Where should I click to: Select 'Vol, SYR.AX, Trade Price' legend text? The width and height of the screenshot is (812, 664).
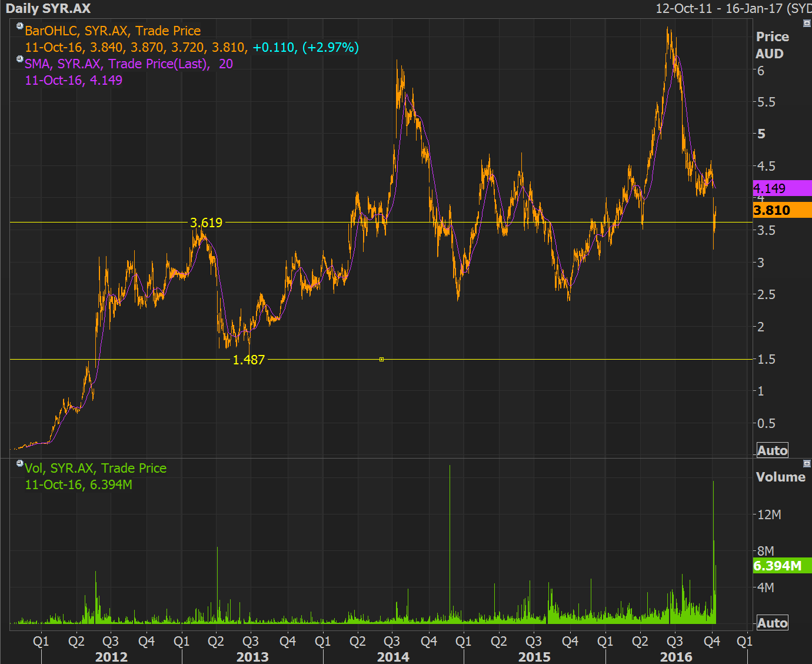click(x=95, y=468)
